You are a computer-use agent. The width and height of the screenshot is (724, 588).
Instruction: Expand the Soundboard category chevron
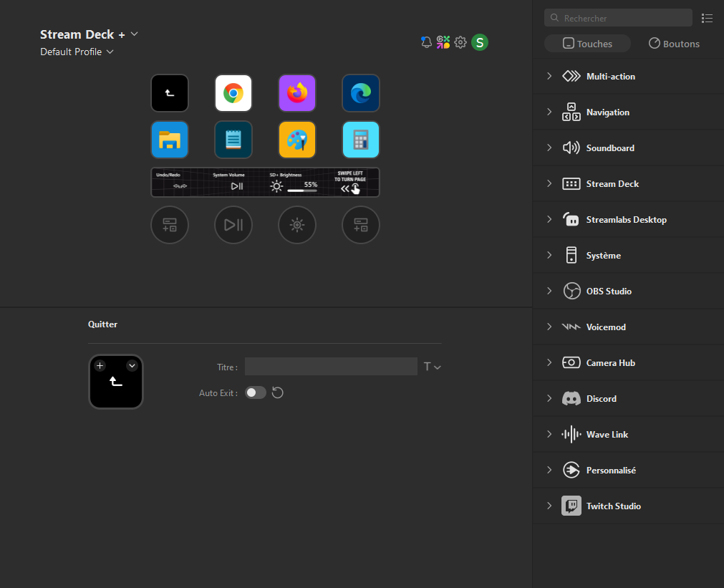[549, 148]
